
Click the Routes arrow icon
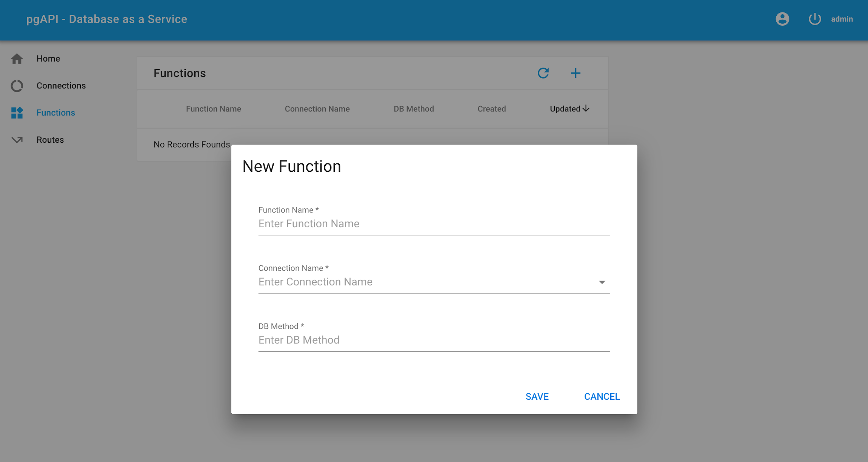17,140
